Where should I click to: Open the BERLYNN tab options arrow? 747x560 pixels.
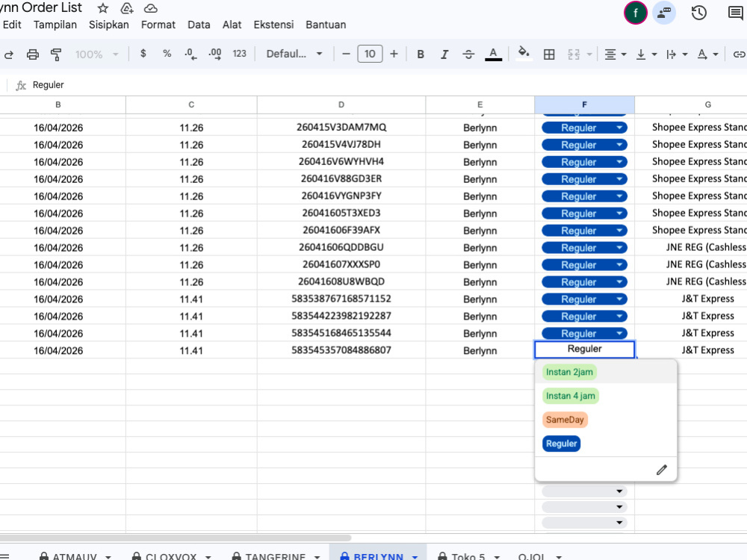click(x=415, y=556)
